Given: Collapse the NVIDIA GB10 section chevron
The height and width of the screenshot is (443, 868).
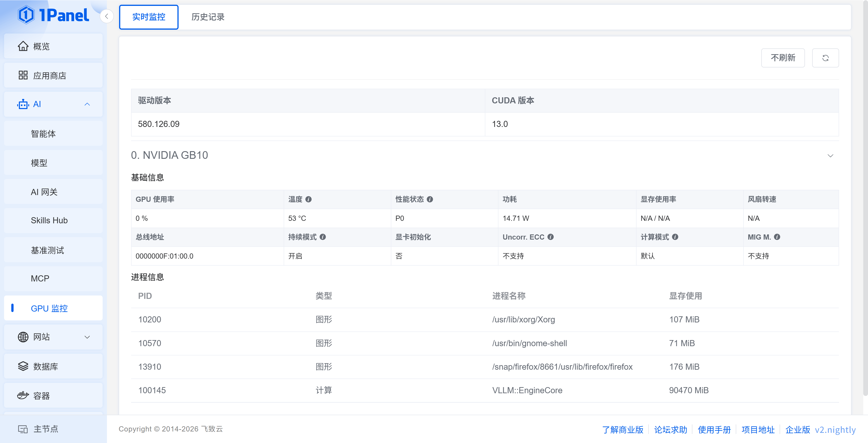Looking at the screenshot, I should (830, 155).
